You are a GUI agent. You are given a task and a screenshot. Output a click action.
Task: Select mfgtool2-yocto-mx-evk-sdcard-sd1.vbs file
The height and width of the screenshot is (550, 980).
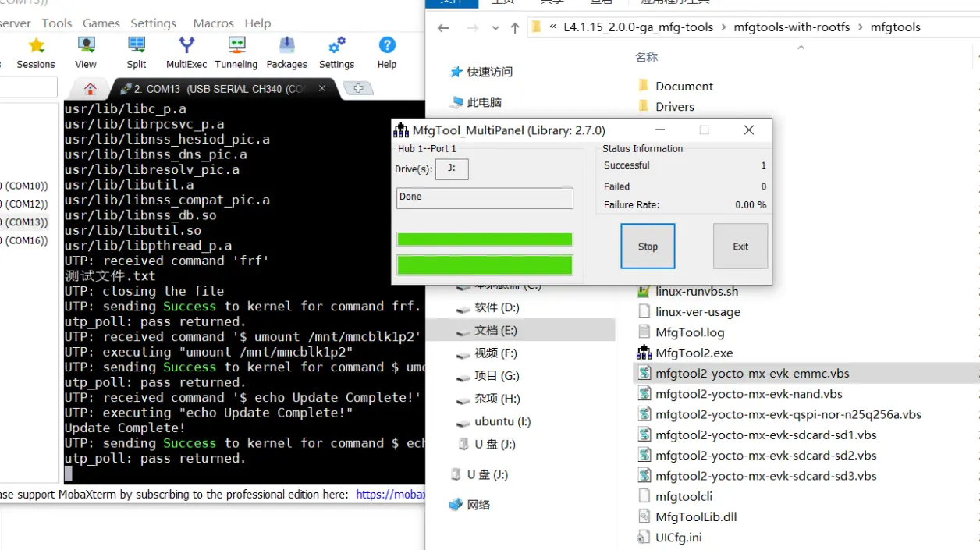[x=765, y=435]
